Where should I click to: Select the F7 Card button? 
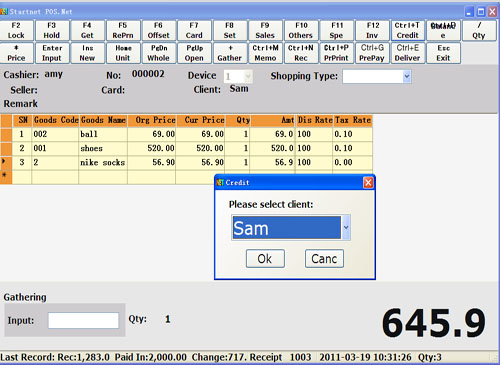click(x=194, y=30)
